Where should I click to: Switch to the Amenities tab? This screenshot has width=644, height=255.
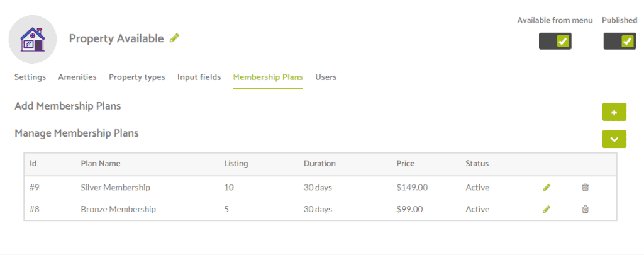point(77,77)
